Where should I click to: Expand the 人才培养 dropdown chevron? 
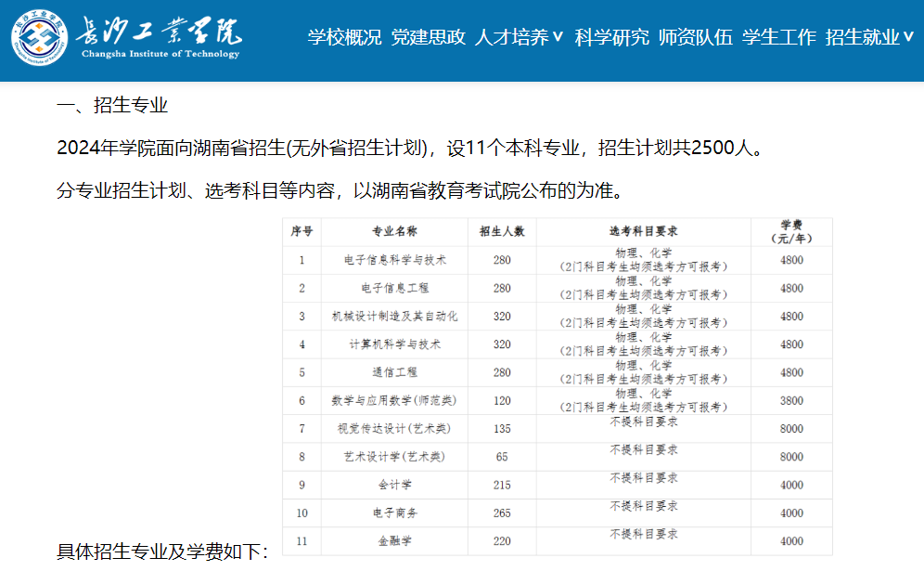[557, 38]
